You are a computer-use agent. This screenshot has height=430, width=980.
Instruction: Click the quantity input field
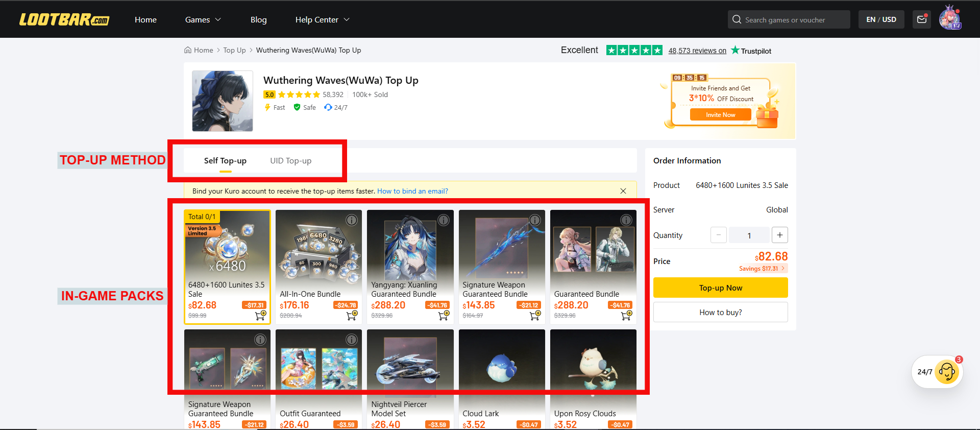[749, 235]
